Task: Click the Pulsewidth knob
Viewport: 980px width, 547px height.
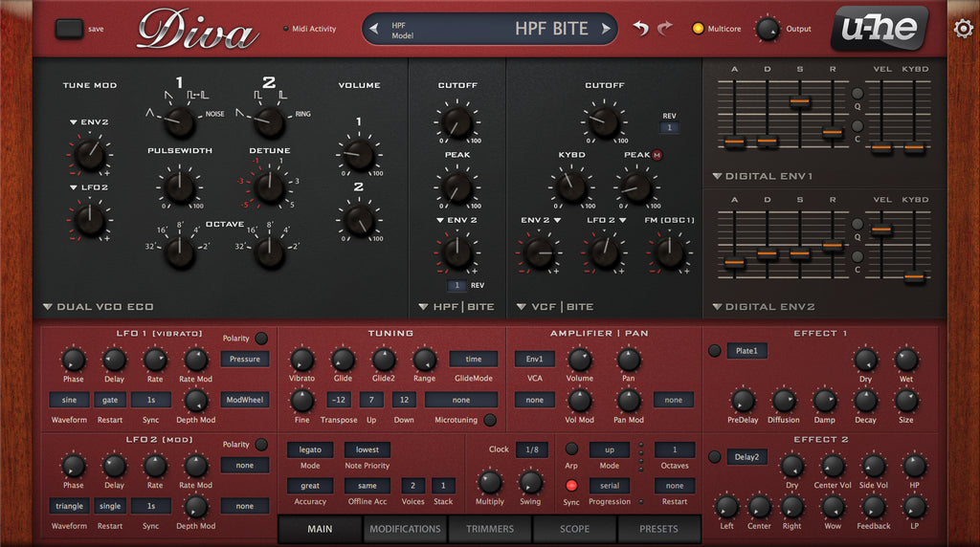Action: (x=179, y=187)
